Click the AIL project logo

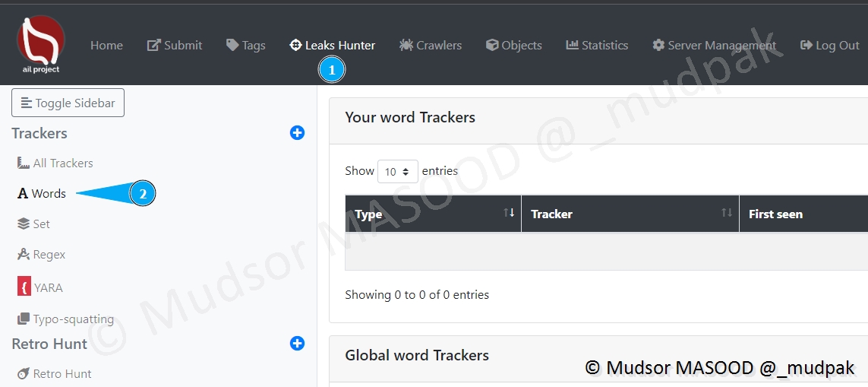point(41,45)
